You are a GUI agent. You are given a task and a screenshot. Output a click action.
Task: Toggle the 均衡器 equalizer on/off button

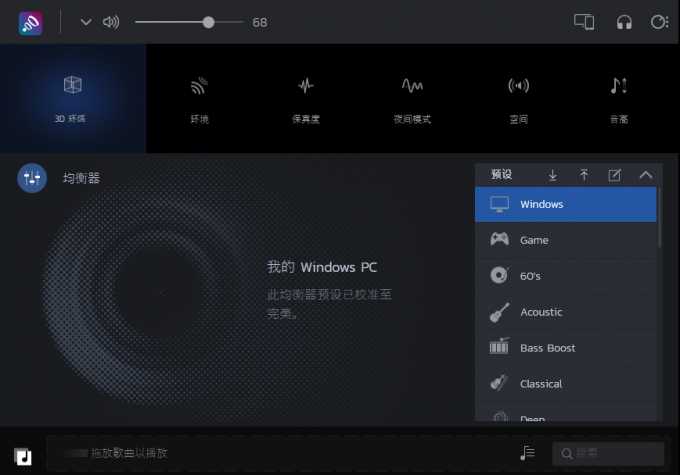pos(32,178)
